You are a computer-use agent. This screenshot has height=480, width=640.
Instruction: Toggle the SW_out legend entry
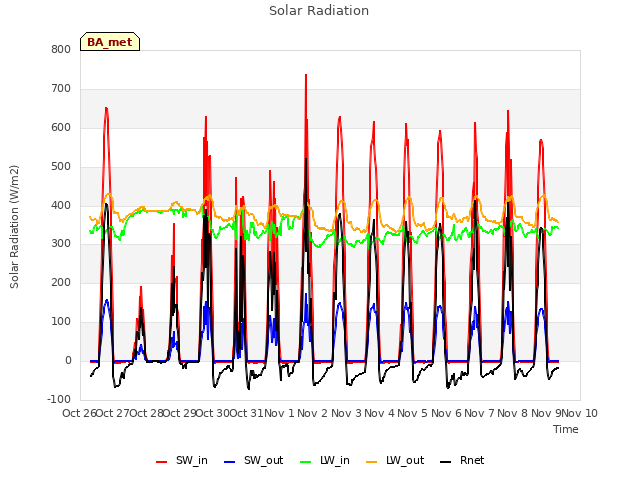[253, 460]
